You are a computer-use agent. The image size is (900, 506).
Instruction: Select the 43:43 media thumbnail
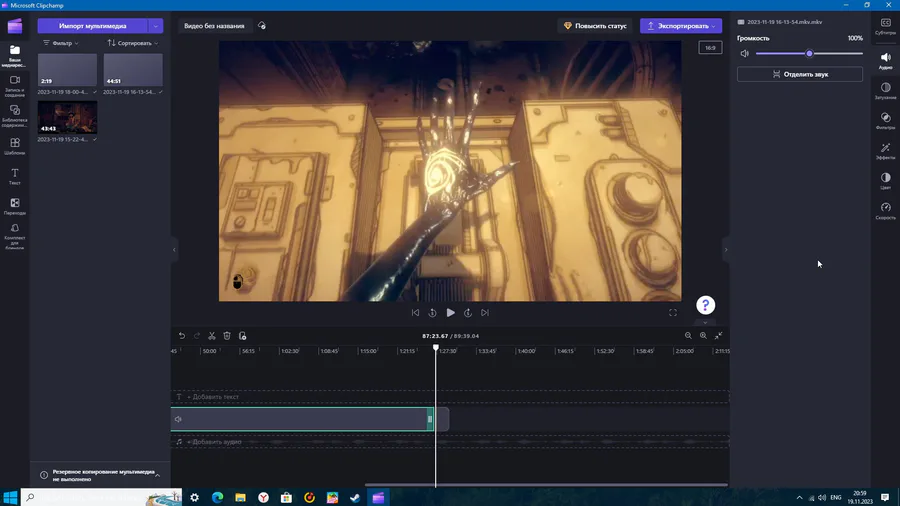(x=67, y=117)
